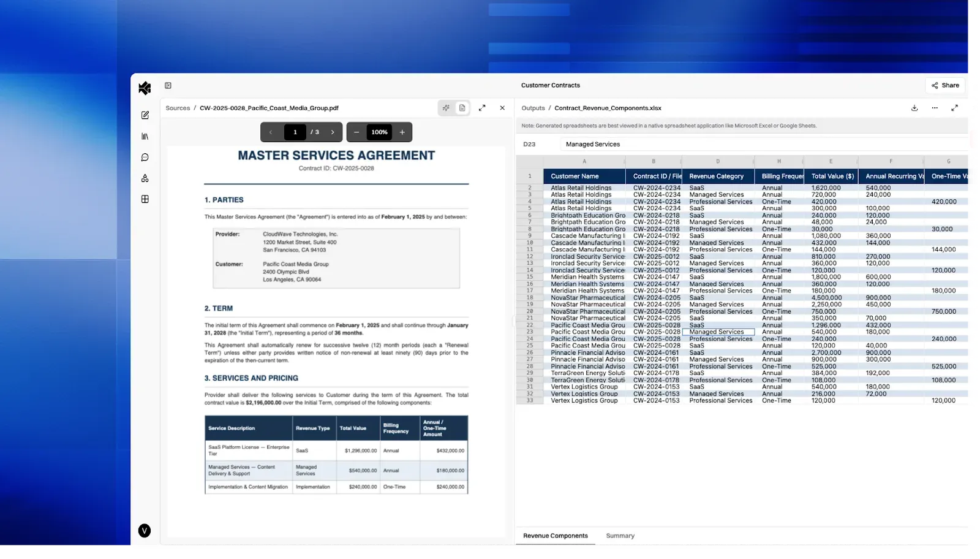The width and height of the screenshot is (980, 559).
Task: Expand the PDF source panel to fullscreen
Action: (x=482, y=108)
